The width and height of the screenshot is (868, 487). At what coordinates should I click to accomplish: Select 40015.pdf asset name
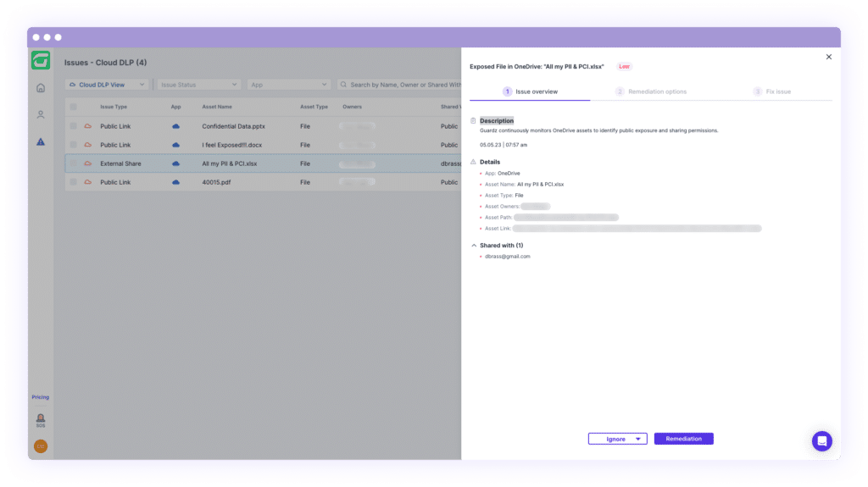pyautogui.click(x=216, y=182)
